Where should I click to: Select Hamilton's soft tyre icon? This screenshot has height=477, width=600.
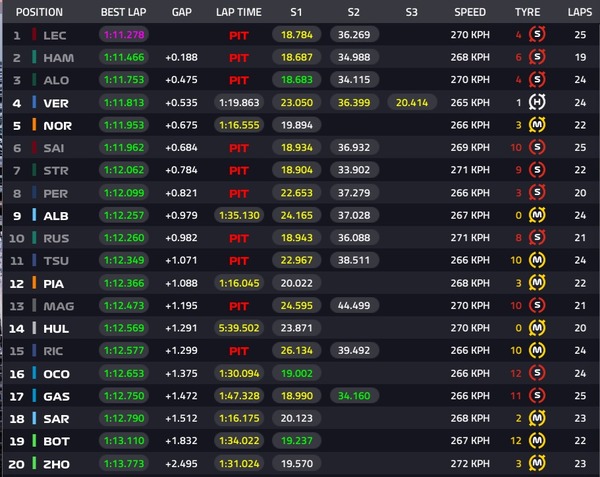(539, 58)
